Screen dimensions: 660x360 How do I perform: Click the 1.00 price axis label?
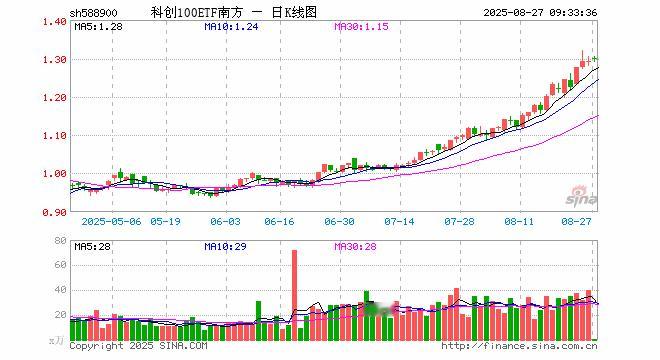(x=54, y=173)
